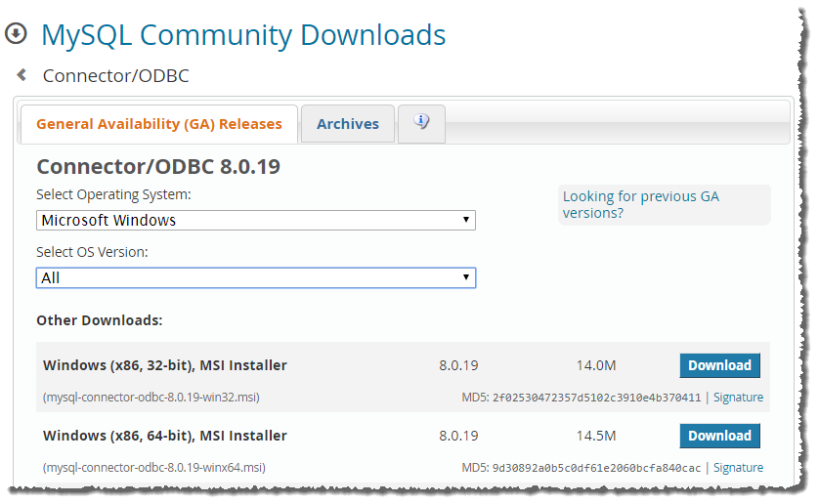Download the Windows 32-bit MSI Installer
Screen dimensions: 819x504
click(x=719, y=365)
